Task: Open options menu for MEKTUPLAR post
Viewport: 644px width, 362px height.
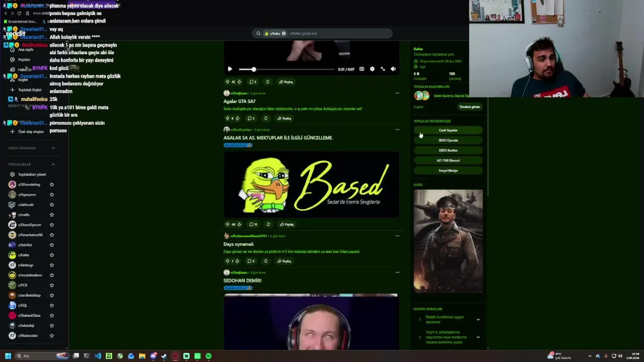Action: 397,129
